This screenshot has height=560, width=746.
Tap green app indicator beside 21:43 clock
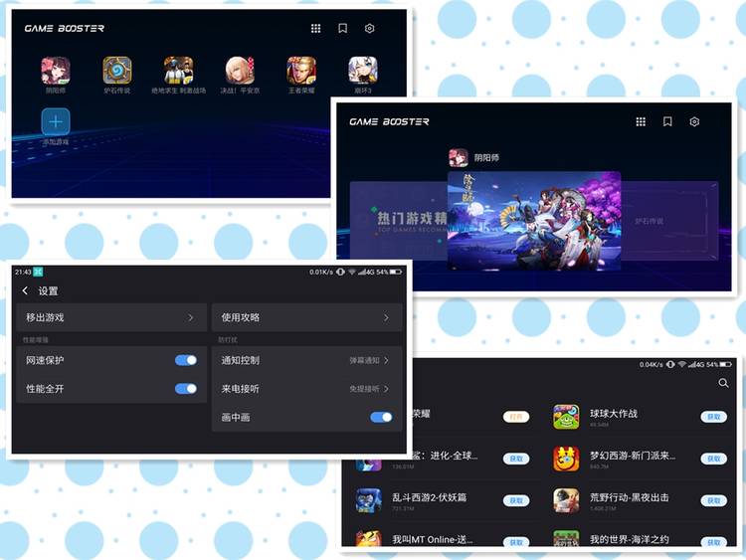38,273
